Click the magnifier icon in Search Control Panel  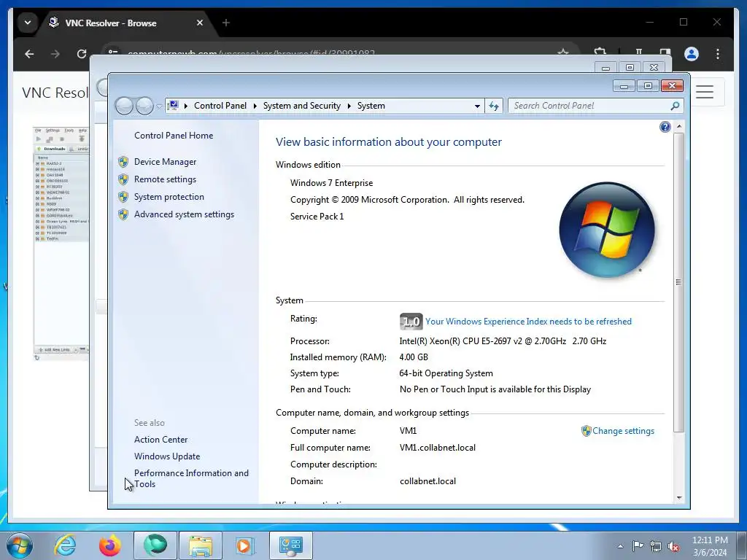(x=675, y=106)
